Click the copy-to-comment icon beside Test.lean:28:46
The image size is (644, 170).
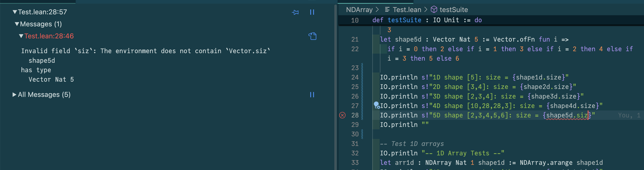(312, 36)
